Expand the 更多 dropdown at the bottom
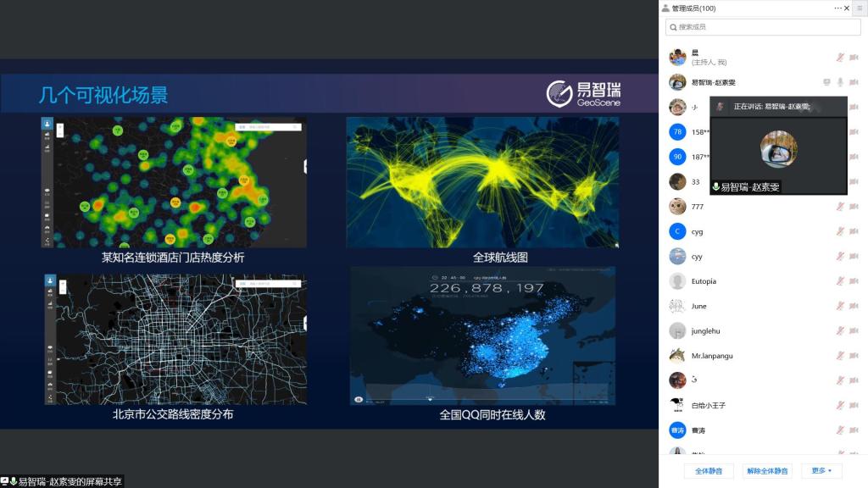The height and width of the screenshot is (488, 868). [821, 470]
